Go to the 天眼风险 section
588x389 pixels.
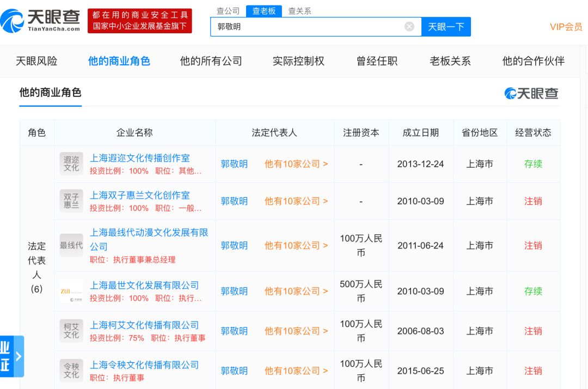click(36, 61)
